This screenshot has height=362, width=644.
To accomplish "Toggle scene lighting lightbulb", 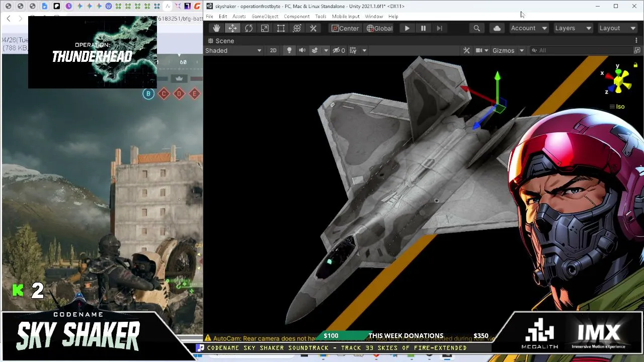I will pyautogui.click(x=289, y=50).
